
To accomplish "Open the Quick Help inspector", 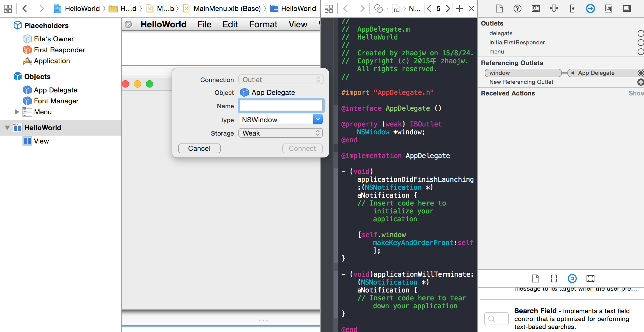I will click(x=517, y=9).
